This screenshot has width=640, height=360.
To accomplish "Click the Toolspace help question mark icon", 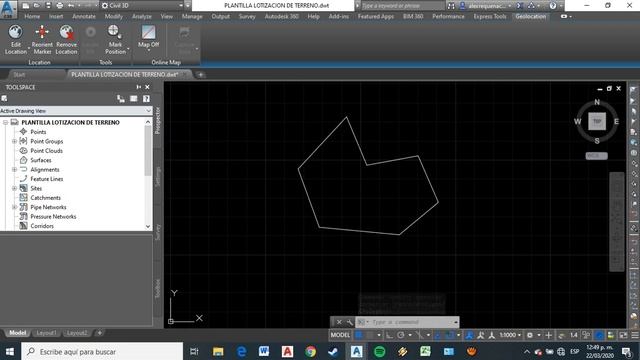I will click(x=146, y=99).
